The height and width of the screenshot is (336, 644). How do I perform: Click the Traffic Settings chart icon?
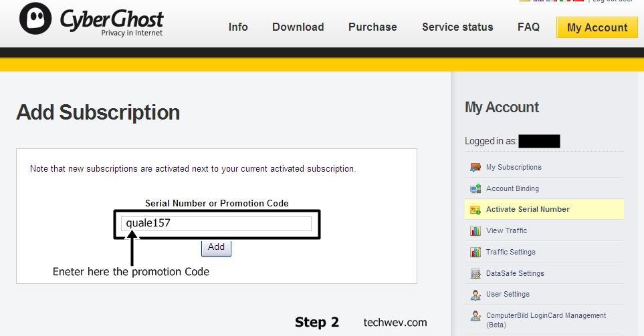point(475,252)
